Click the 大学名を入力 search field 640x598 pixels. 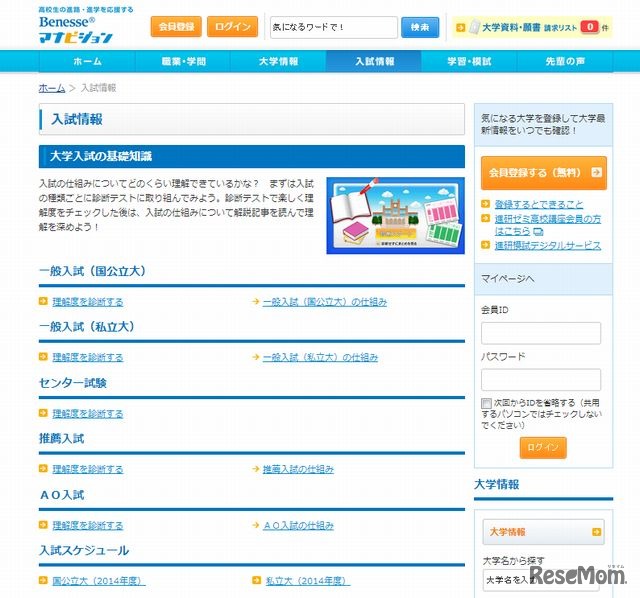[x=541, y=580]
